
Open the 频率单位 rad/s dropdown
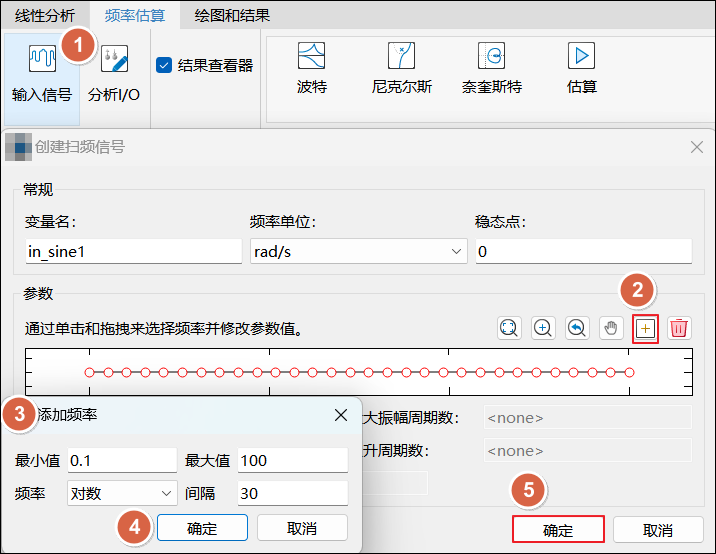click(358, 251)
